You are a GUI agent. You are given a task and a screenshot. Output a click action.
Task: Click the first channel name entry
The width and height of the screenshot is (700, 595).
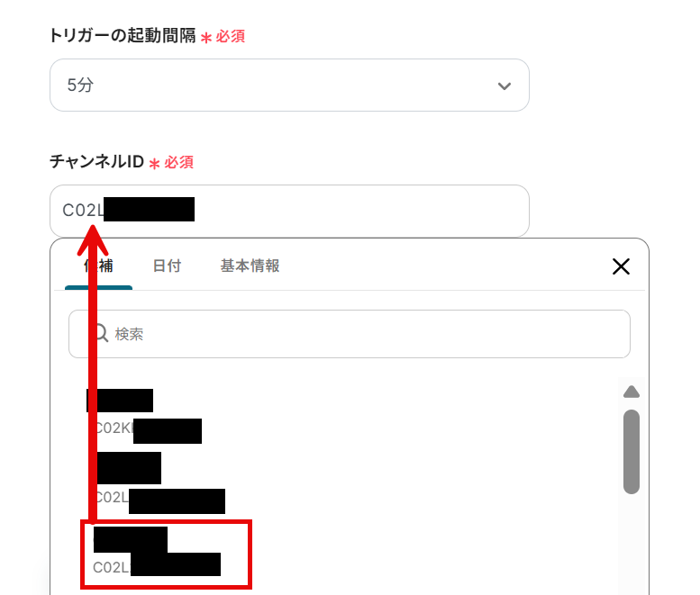[x=120, y=400]
